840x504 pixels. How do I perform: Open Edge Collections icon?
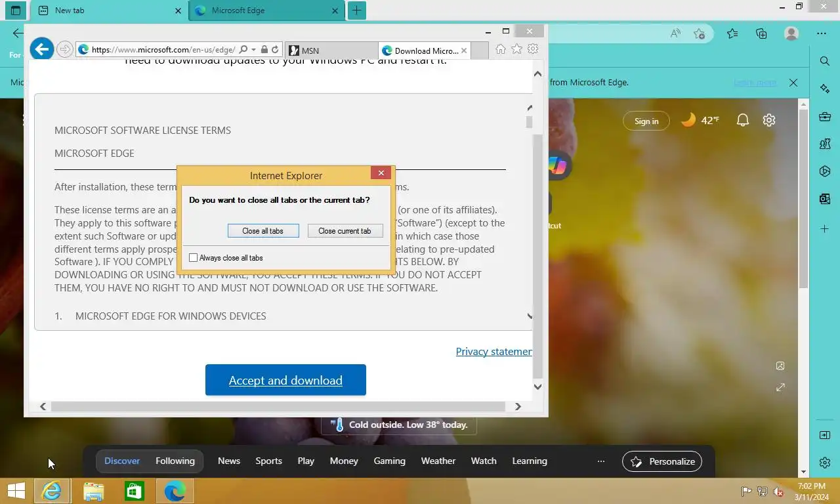pyautogui.click(x=761, y=33)
